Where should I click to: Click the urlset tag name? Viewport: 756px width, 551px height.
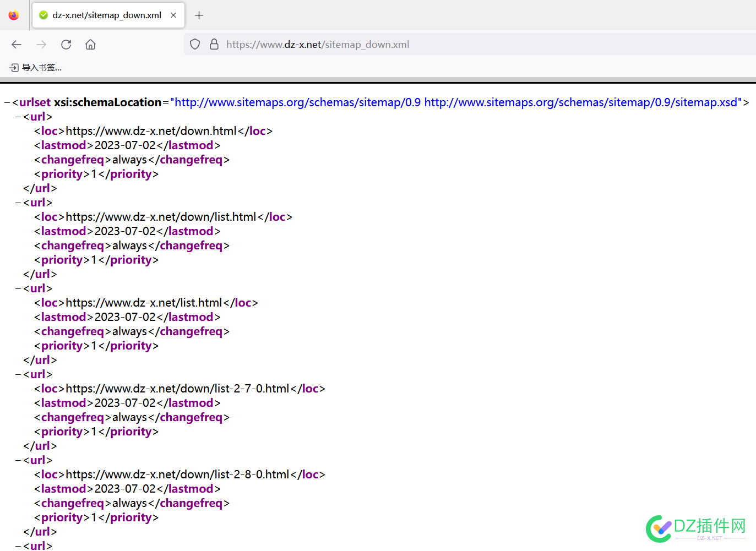pos(35,102)
